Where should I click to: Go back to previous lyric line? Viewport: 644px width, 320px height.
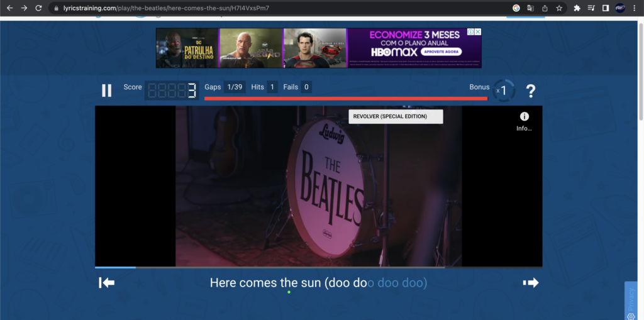coord(107,283)
